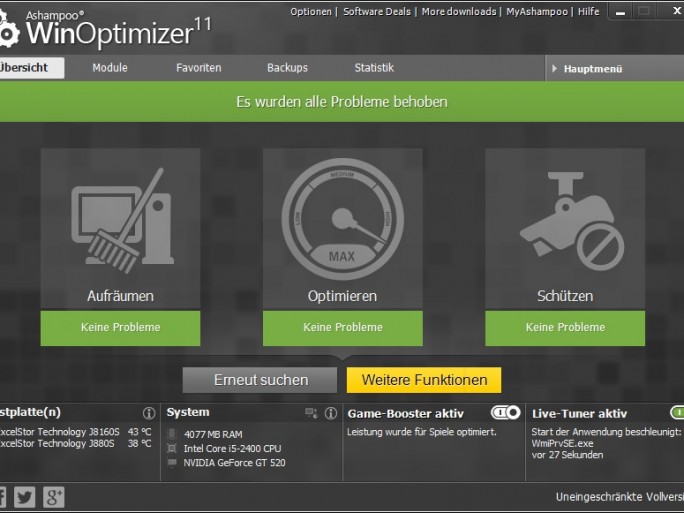Click the WinOptimizer gear logo
This screenshot has width=684, height=513.
point(9,28)
